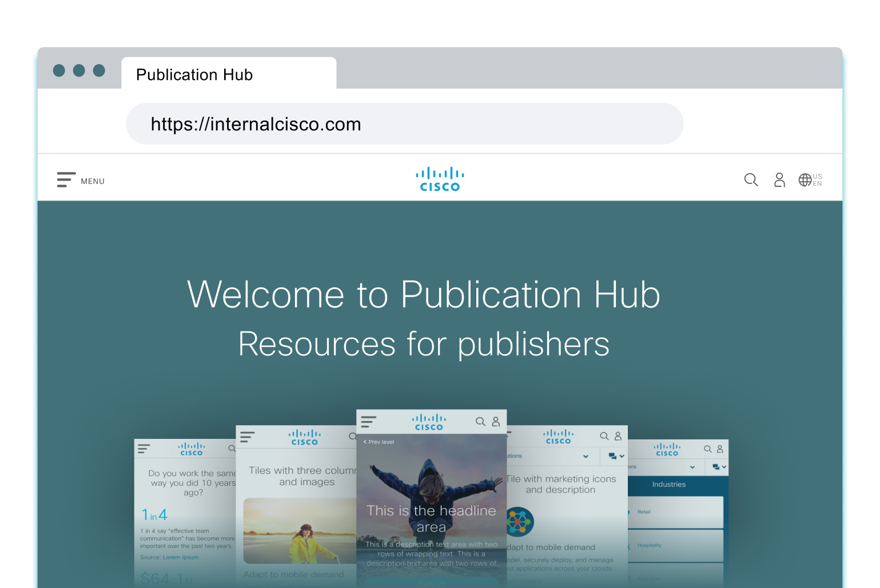Tap the search icon on the center mobile card
880x588 pixels.
[480, 422]
